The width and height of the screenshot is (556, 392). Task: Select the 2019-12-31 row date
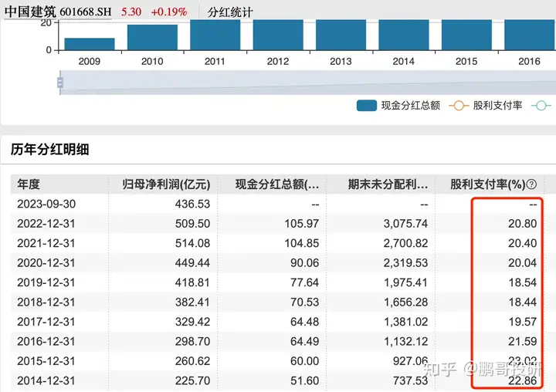point(46,282)
